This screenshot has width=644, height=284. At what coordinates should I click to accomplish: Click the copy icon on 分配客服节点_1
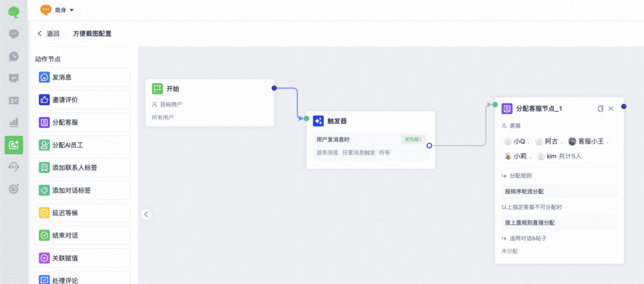point(600,109)
